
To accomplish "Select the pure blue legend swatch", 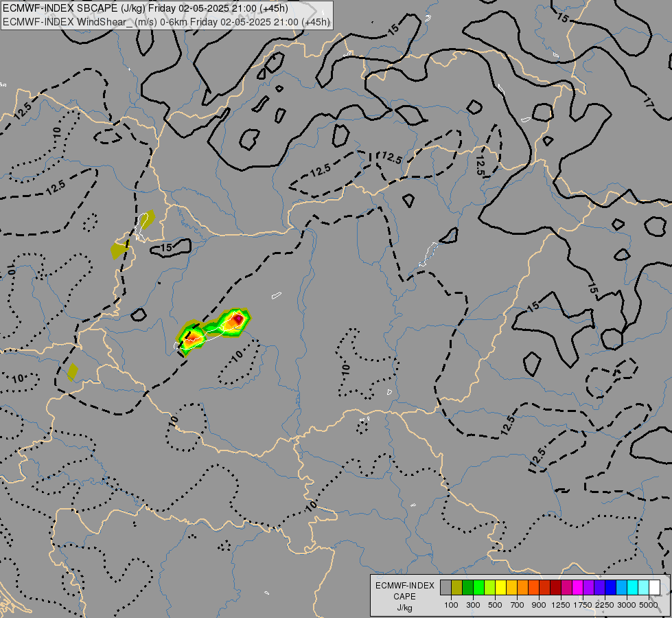I will 611,588.
